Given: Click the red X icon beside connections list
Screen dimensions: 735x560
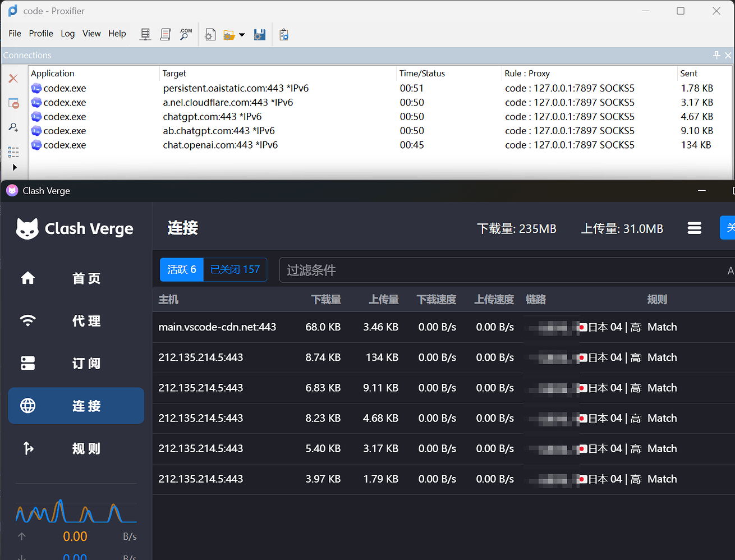Looking at the screenshot, I should 13,79.
